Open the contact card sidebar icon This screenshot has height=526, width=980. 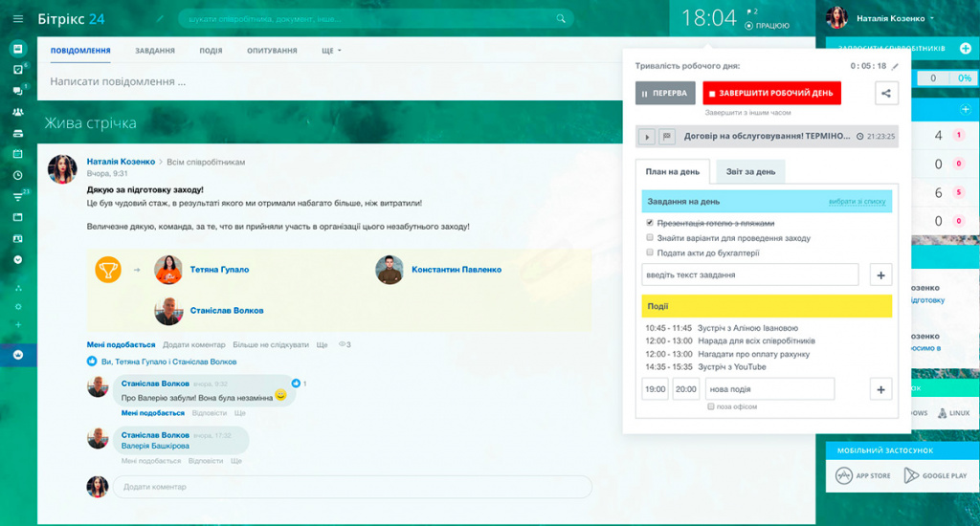click(x=17, y=239)
